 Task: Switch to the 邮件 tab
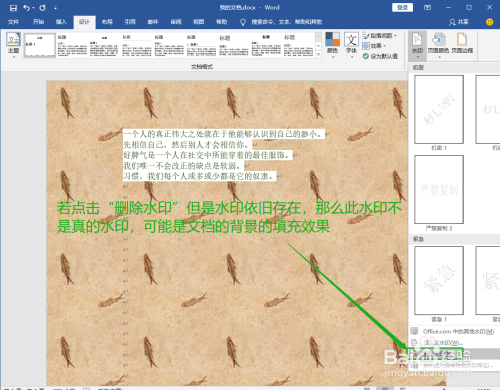153,22
